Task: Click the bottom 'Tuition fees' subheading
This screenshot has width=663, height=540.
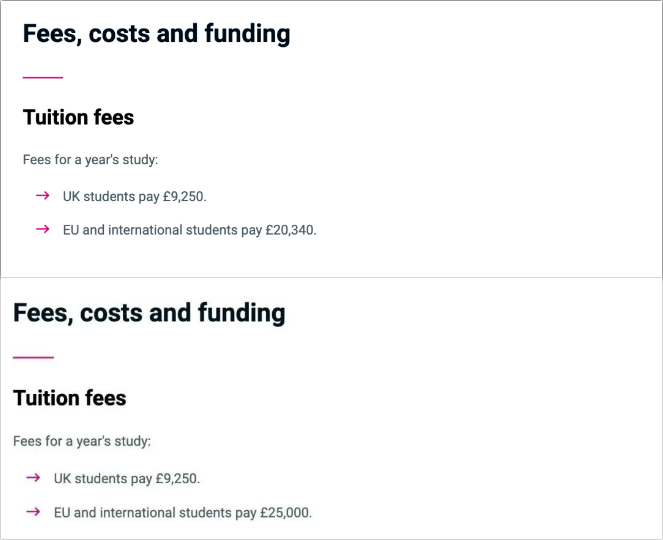Action: [x=70, y=398]
